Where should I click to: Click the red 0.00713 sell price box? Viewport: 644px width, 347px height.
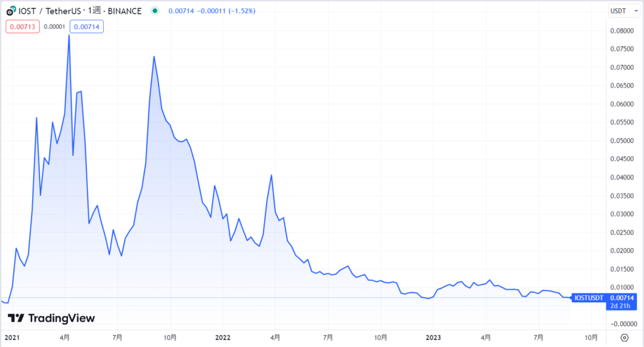coord(23,26)
